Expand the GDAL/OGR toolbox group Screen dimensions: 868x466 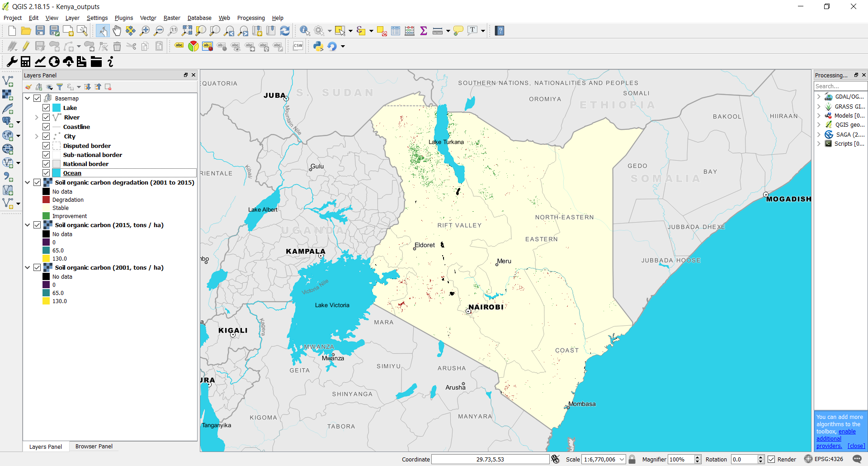coord(819,96)
